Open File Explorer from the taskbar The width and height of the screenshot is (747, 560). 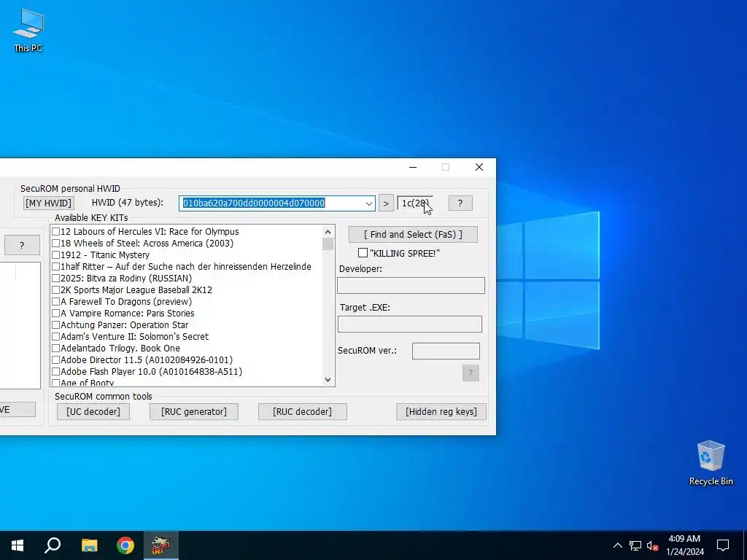click(x=89, y=545)
